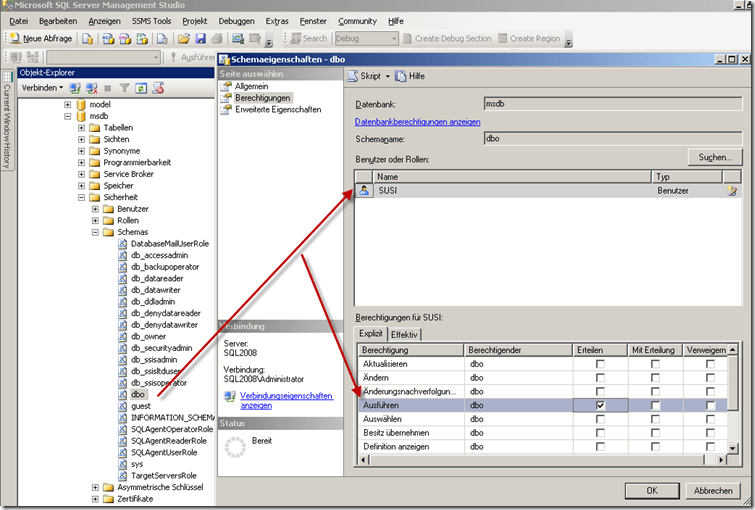Click the msdb database icon

81,116
